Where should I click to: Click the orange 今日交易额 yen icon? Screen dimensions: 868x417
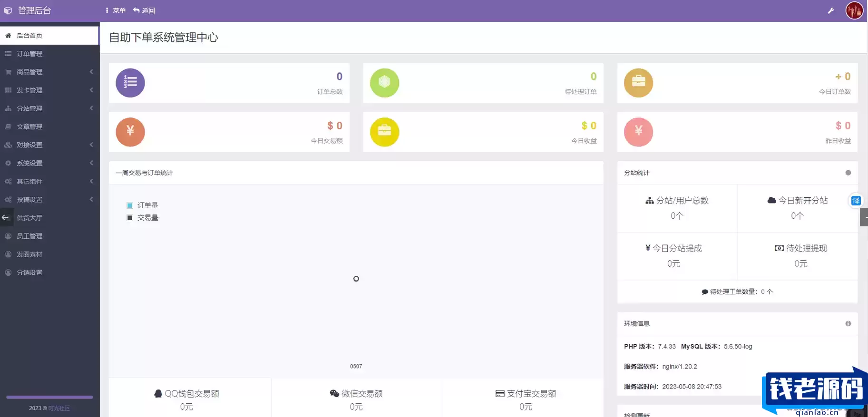coord(130,132)
